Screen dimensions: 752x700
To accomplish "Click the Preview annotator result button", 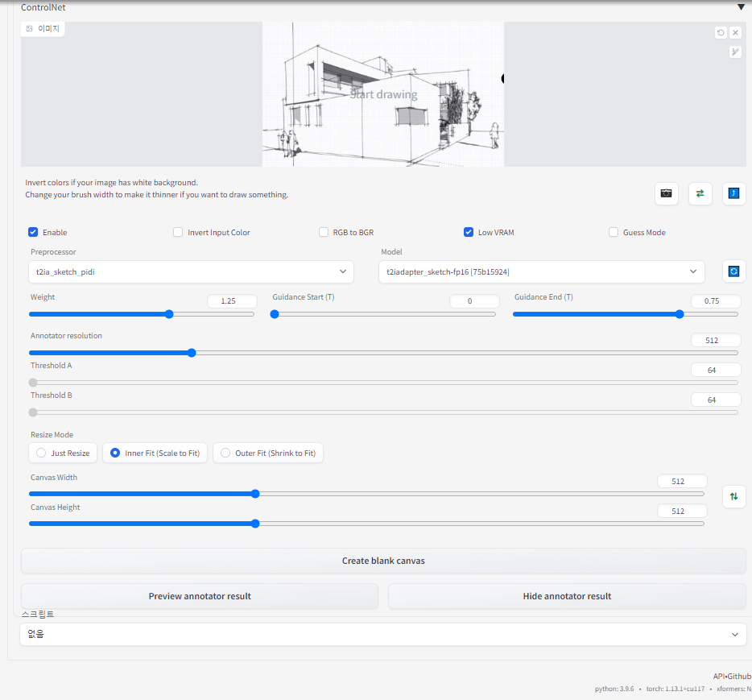I will click(199, 596).
